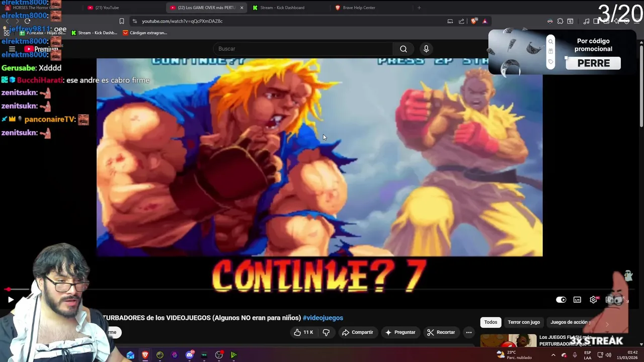The width and height of the screenshot is (644, 362).
Task: Click the youtube.com address bar URL
Action: [x=182, y=21]
